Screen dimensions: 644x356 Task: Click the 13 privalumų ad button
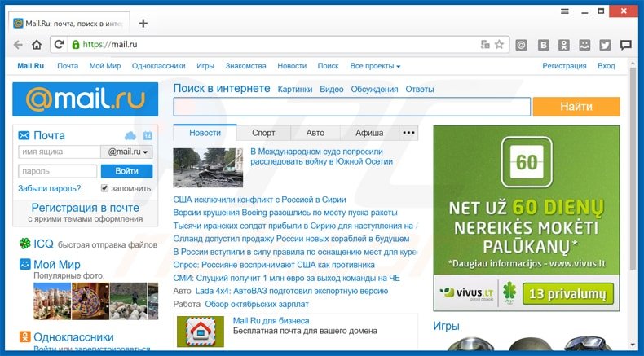click(568, 293)
